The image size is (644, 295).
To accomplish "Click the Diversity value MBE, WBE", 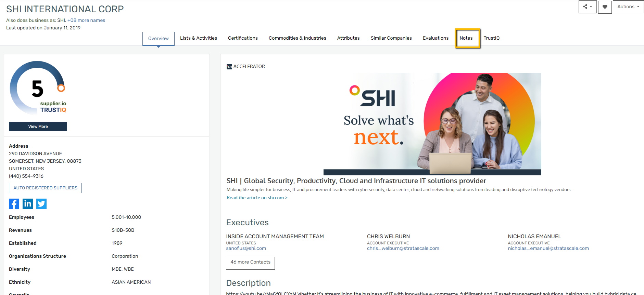I will 123,269.
